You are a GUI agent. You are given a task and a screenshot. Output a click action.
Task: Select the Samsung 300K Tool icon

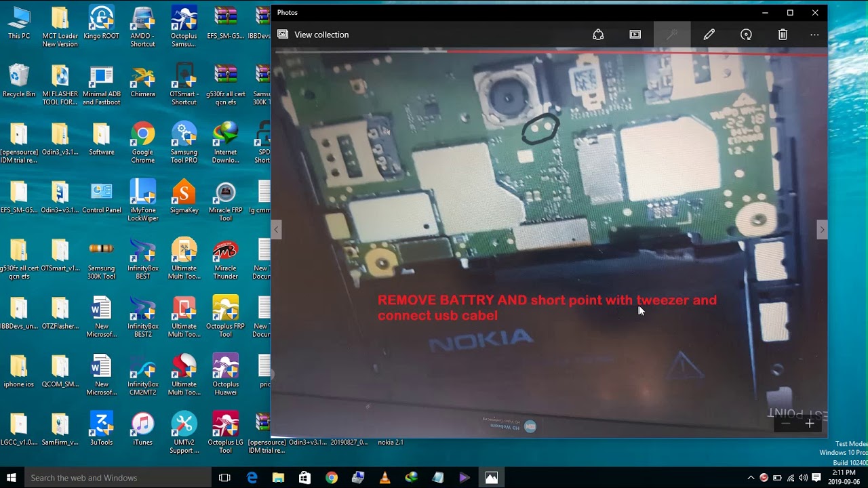[101, 259]
